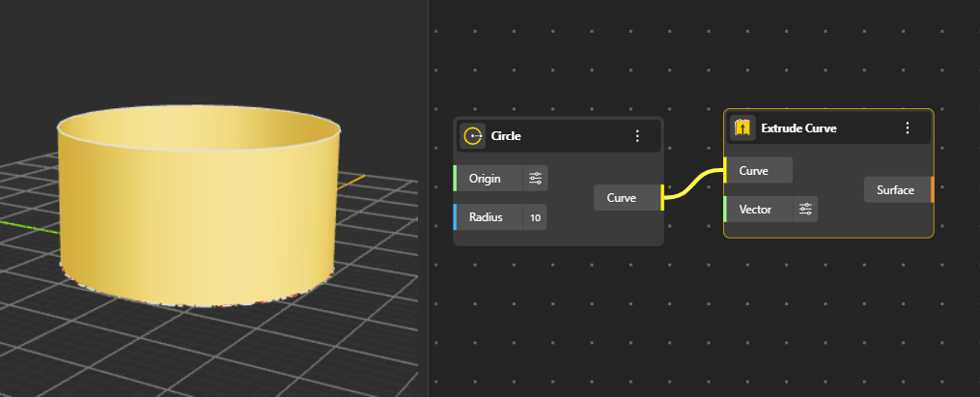
Task: Click the Curve output label on Circle node
Action: click(621, 198)
